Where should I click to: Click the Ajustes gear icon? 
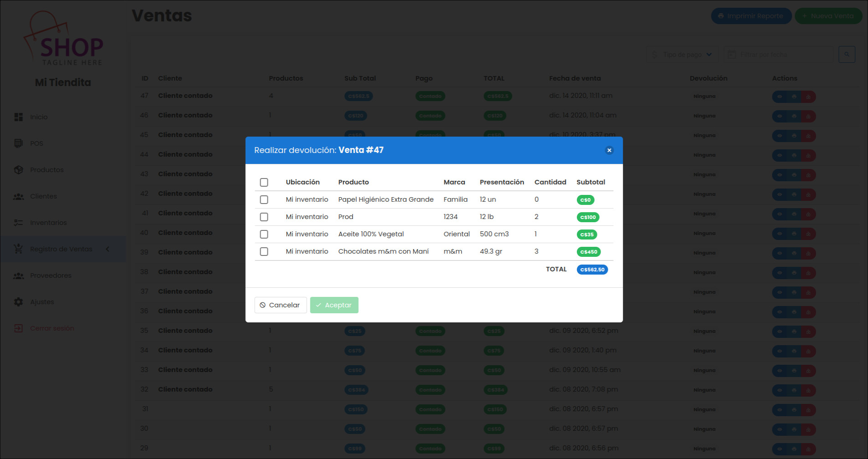(18, 302)
